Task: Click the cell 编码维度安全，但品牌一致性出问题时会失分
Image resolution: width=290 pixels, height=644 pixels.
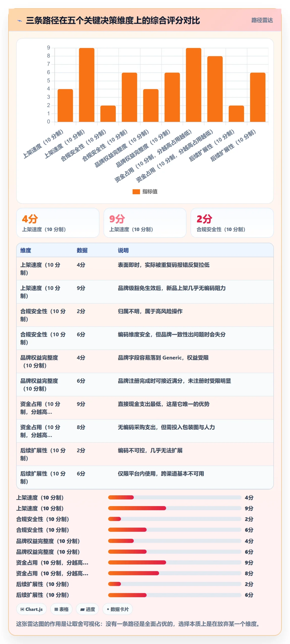Action: 172,334
